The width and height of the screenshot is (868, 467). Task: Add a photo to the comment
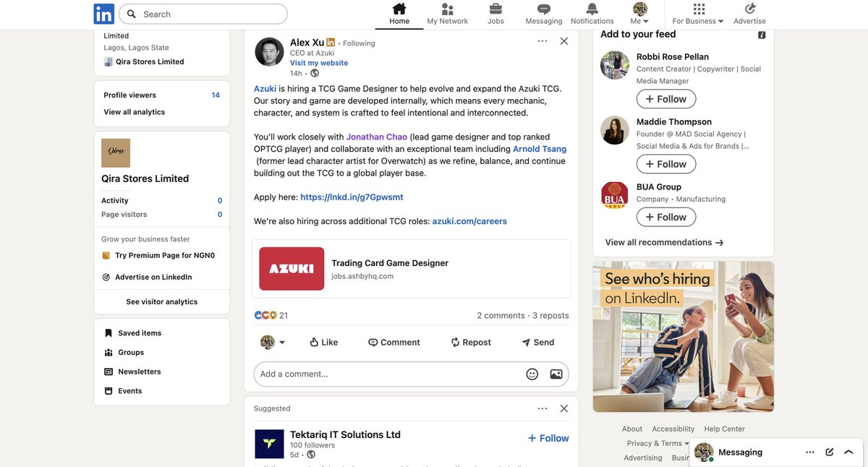tap(556, 374)
